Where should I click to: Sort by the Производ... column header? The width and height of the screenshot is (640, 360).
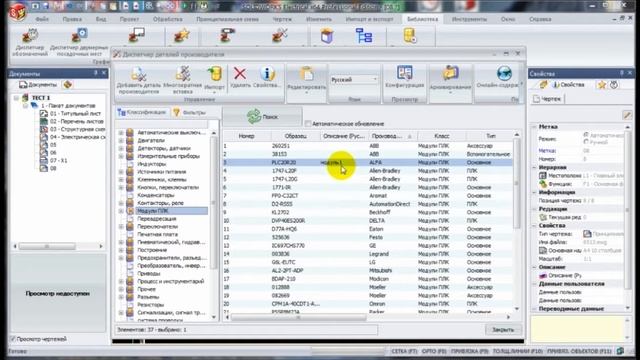coord(391,136)
